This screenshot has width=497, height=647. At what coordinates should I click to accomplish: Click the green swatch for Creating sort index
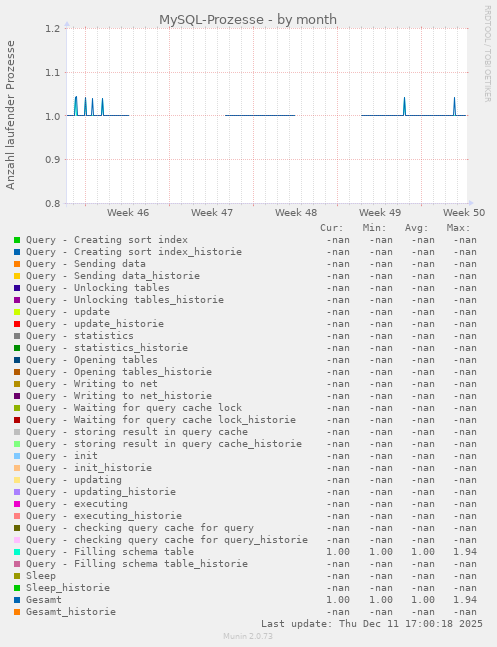point(17,240)
